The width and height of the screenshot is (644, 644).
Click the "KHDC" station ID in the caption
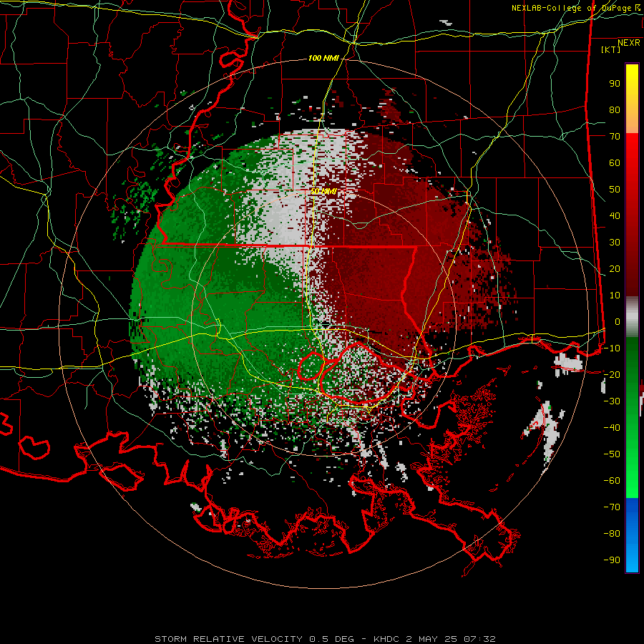(x=386, y=639)
